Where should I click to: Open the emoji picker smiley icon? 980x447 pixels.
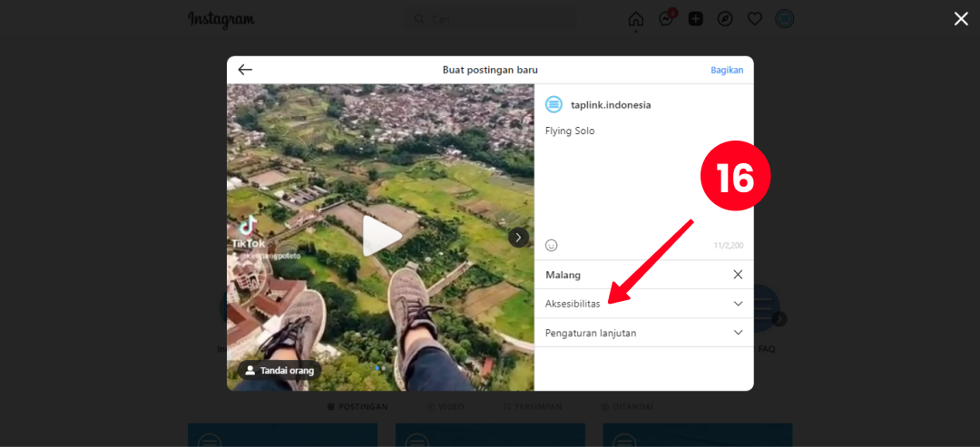[x=552, y=246]
